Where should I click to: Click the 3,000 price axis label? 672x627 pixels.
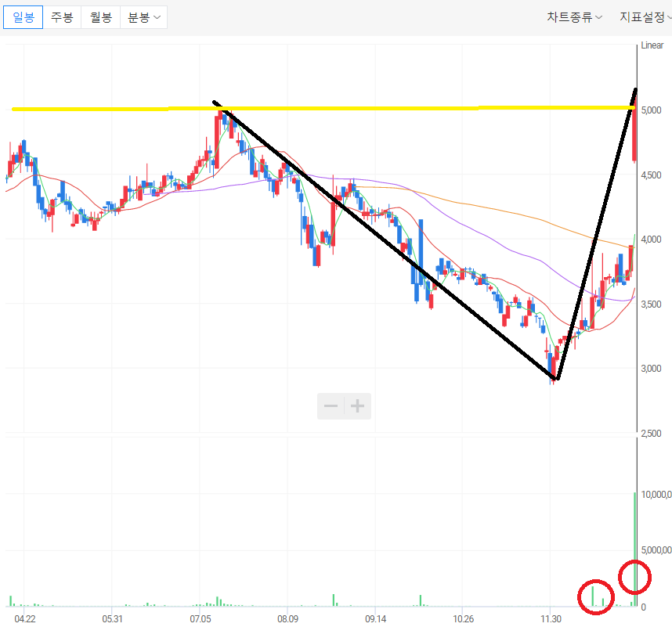click(x=651, y=369)
